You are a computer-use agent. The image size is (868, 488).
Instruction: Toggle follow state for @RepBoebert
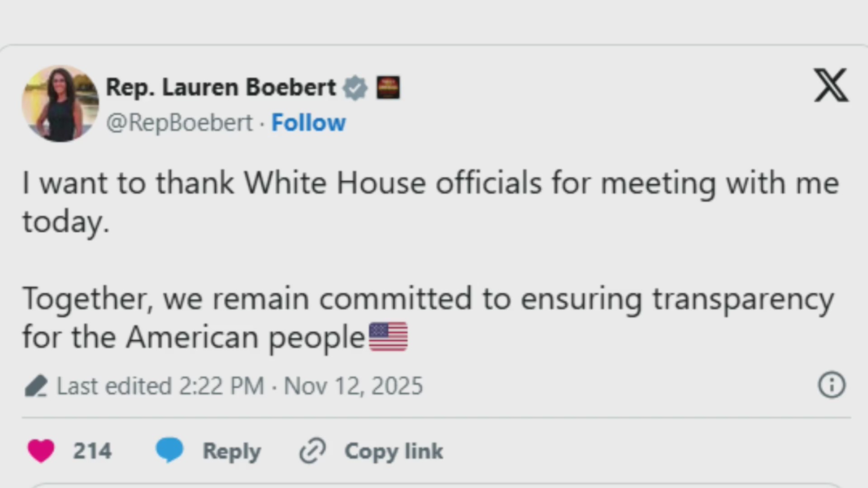click(309, 122)
